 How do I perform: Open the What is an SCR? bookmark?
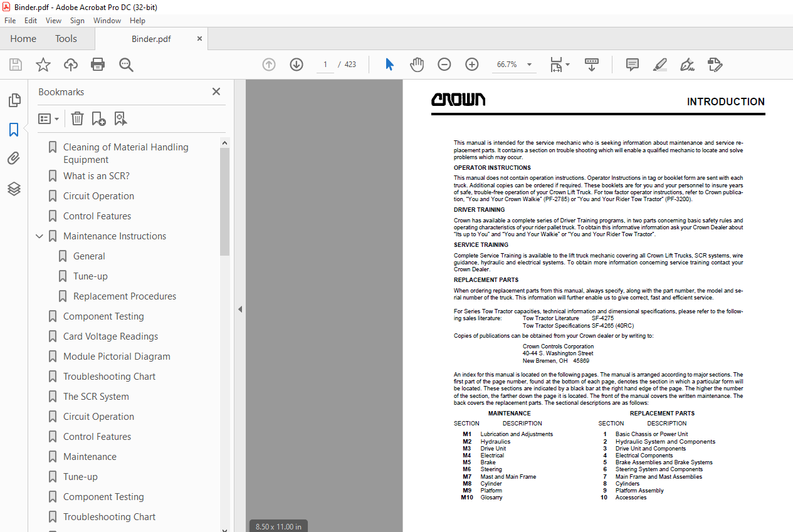pyautogui.click(x=97, y=176)
